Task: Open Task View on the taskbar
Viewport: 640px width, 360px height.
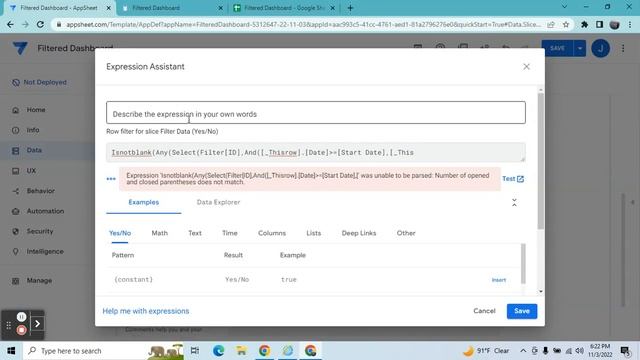Action: pos(195,351)
